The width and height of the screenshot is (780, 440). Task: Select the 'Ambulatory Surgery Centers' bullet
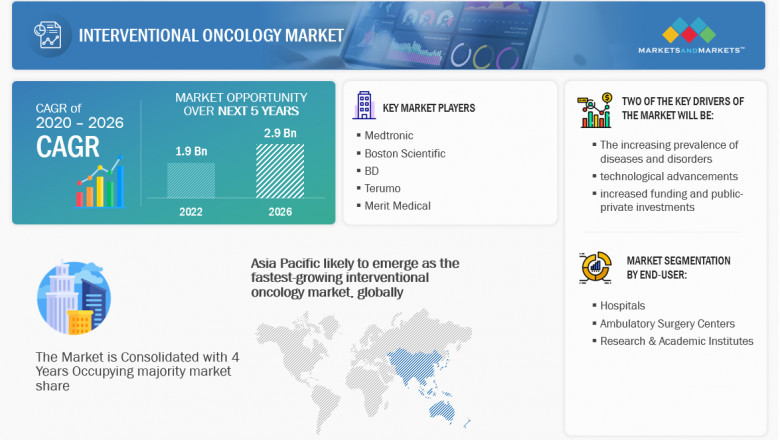[x=667, y=324]
